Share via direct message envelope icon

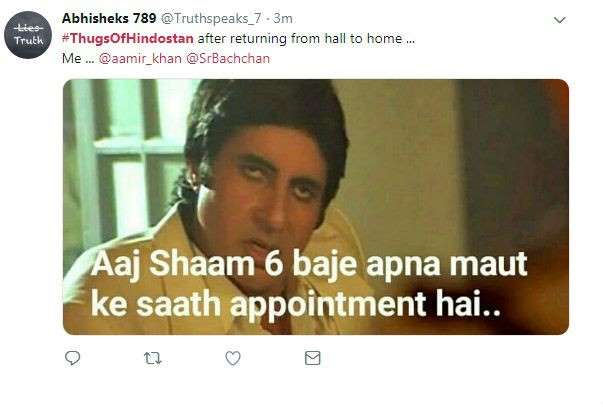tap(312, 358)
